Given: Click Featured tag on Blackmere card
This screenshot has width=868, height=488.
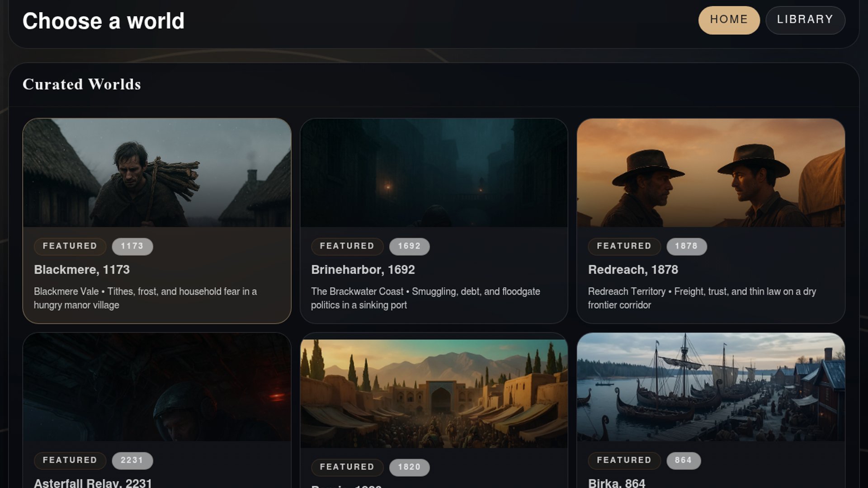Looking at the screenshot, I should (x=70, y=246).
